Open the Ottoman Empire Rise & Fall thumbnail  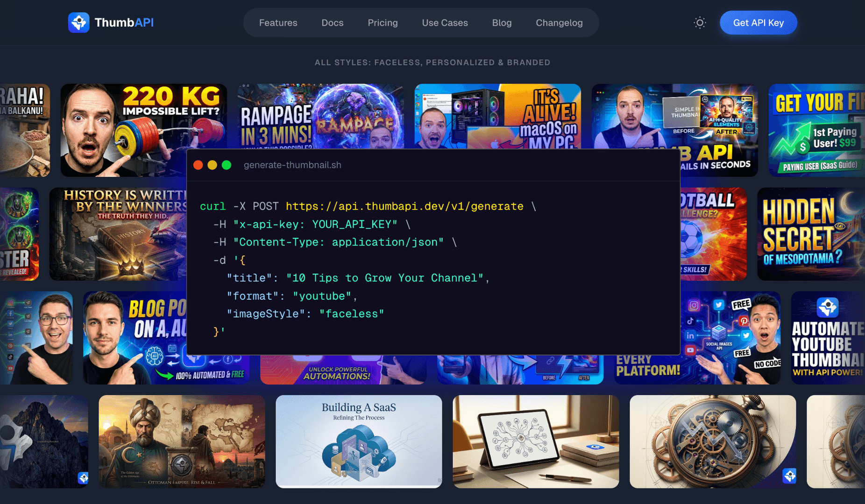click(182, 441)
